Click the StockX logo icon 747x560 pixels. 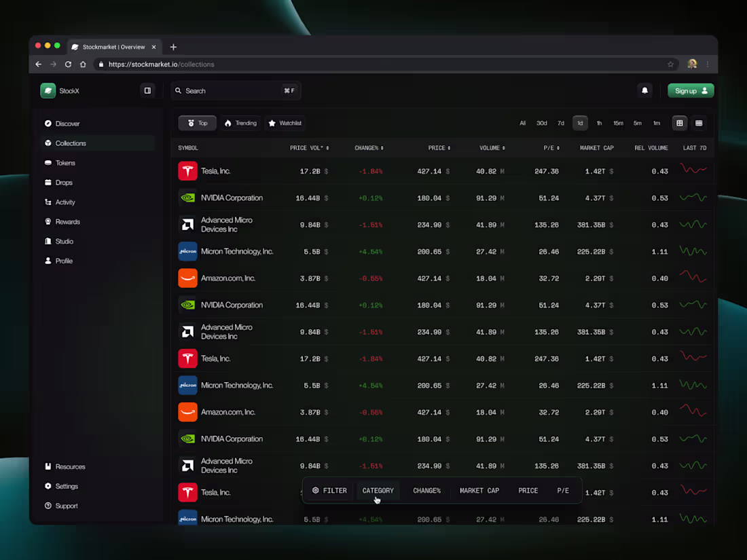pos(48,90)
